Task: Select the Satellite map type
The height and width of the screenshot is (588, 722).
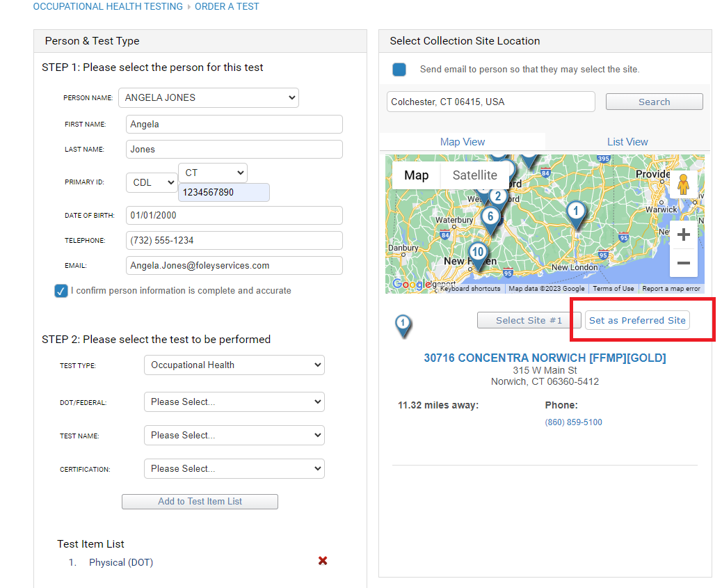Action: [475, 175]
